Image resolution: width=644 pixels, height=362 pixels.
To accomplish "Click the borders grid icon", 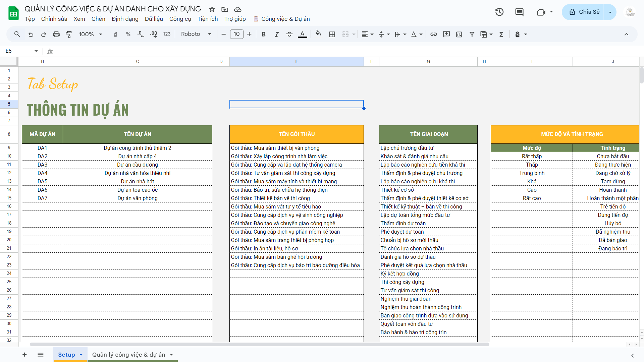I will (x=332, y=34).
